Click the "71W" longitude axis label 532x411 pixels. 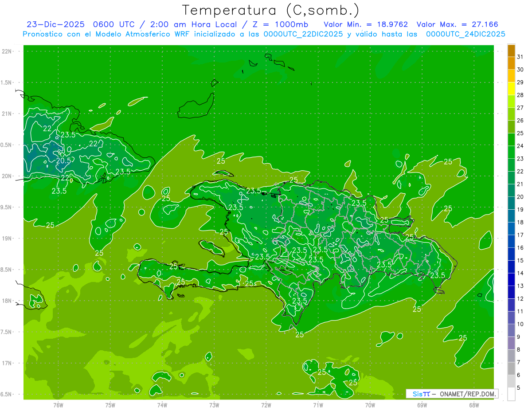[318, 405]
